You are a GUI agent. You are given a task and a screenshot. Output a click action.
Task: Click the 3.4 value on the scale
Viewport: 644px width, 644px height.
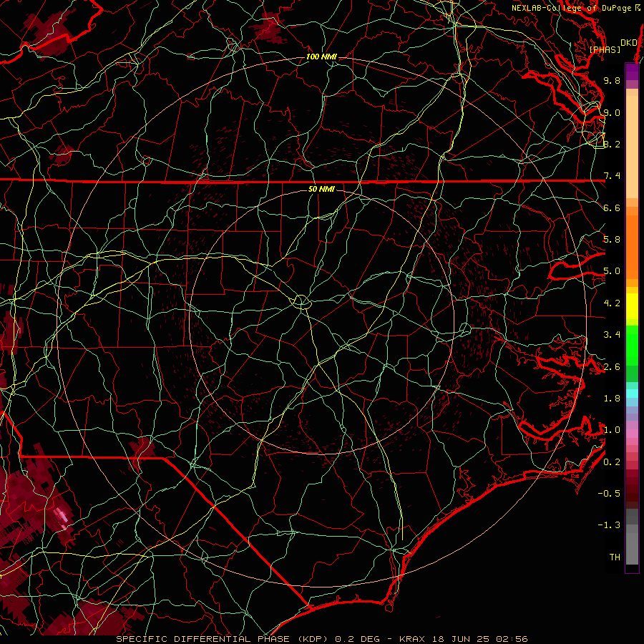tap(612, 335)
